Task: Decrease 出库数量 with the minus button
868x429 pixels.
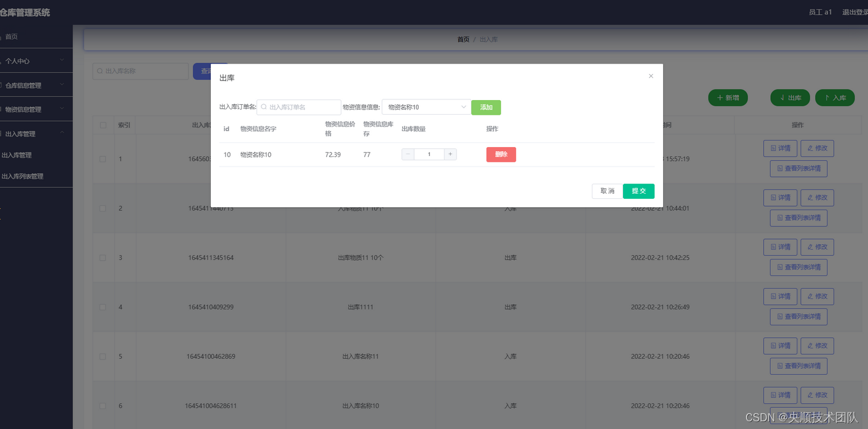Action: pos(408,154)
